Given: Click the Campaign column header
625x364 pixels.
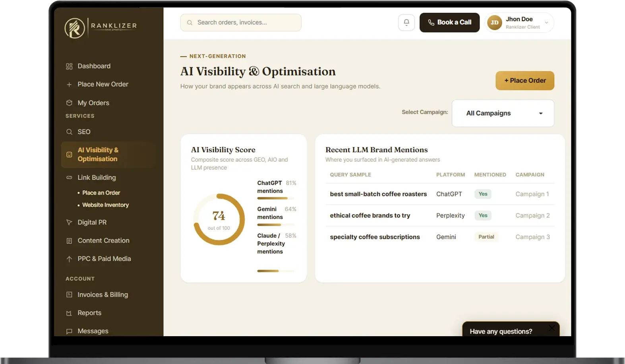Looking at the screenshot, I should click(x=530, y=175).
